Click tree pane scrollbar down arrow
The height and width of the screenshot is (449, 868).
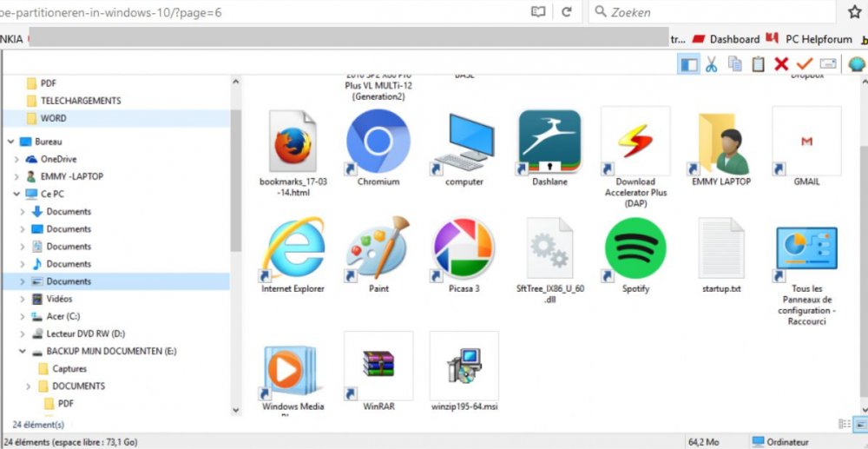236,410
